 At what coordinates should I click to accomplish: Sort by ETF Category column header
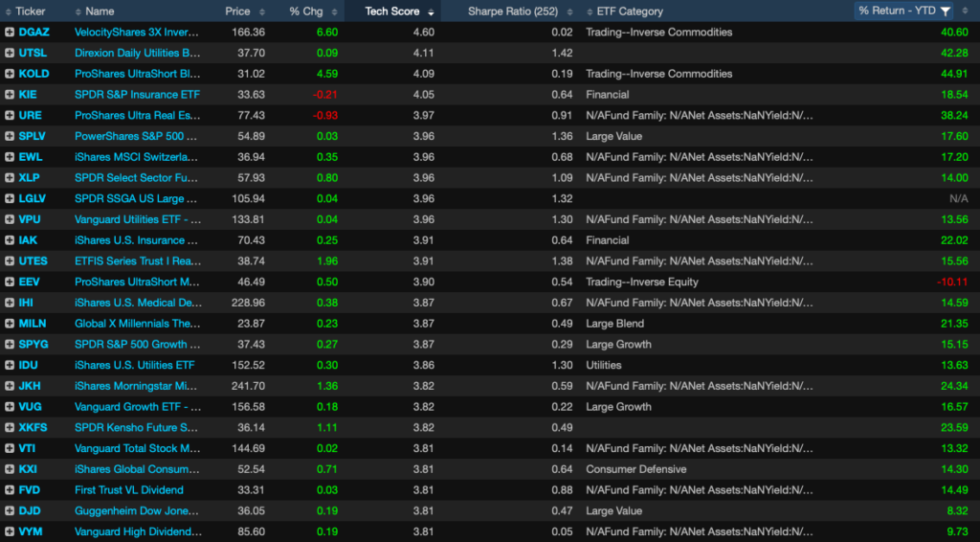[630, 11]
